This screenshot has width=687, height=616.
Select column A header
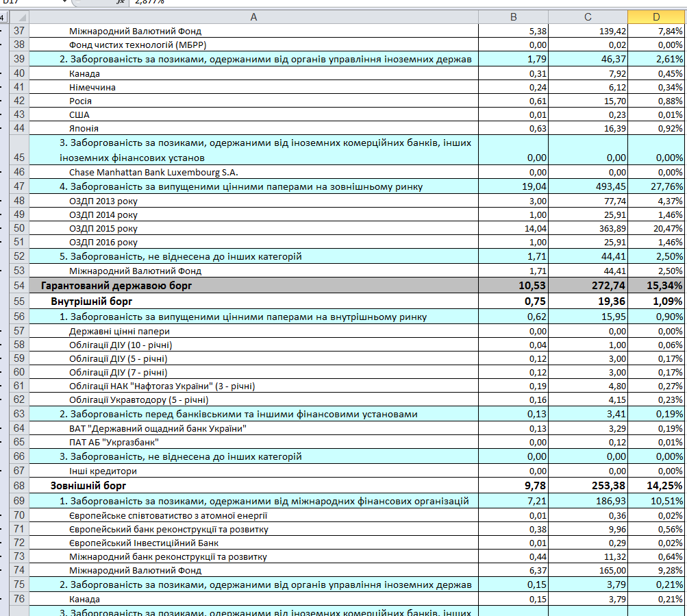pyautogui.click(x=253, y=17)
